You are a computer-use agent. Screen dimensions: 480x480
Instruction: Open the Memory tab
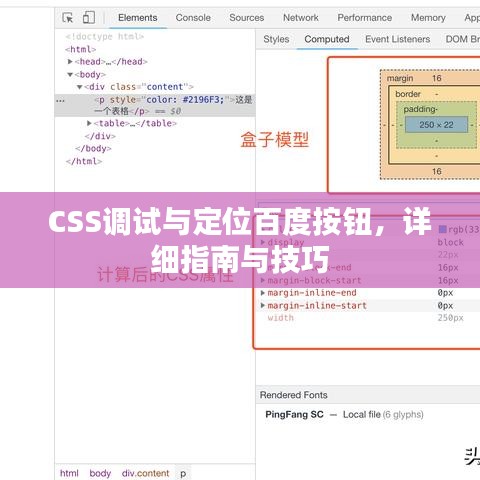pyautogui.click(x=428, y=18)
